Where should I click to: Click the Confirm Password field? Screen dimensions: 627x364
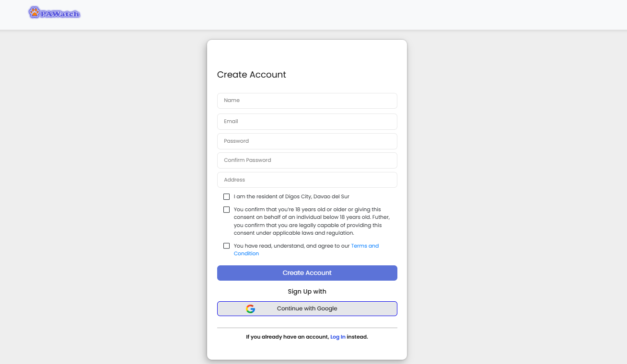[x=307, y=160]
